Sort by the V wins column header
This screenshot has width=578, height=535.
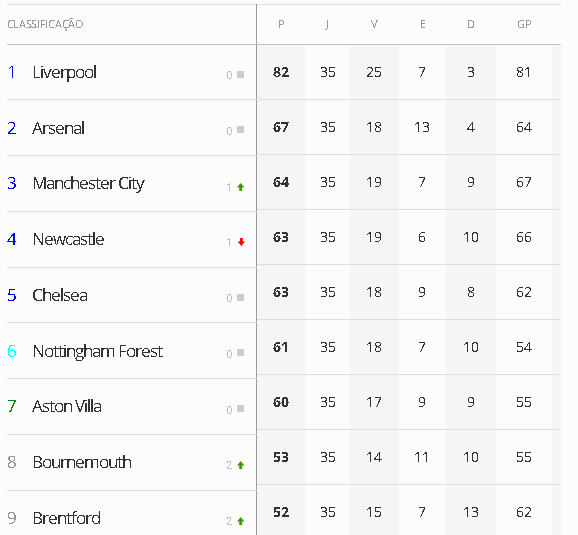click(x=374, y=24)
